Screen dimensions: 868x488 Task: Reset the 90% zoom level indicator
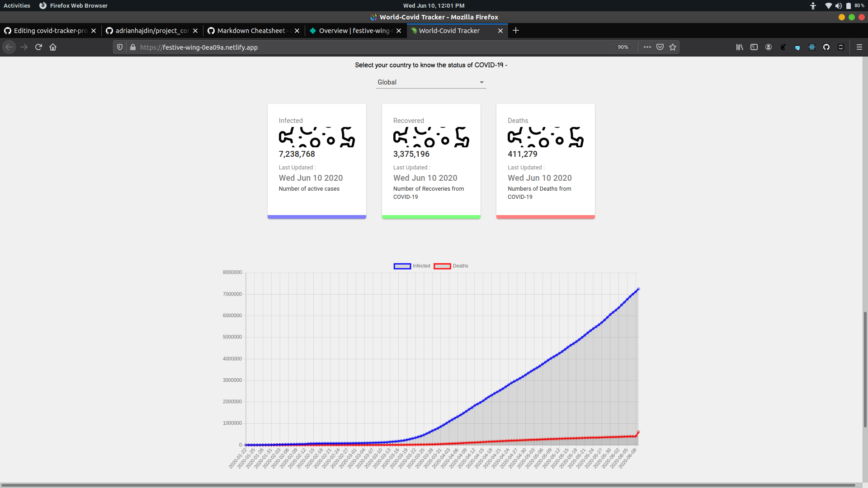(623, 47)
